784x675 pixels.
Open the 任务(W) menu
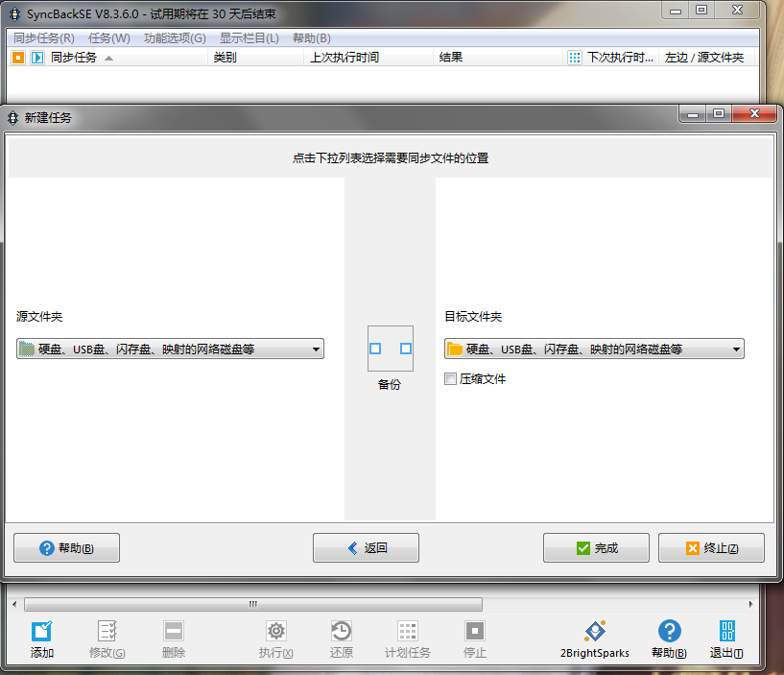pos(109,38)
